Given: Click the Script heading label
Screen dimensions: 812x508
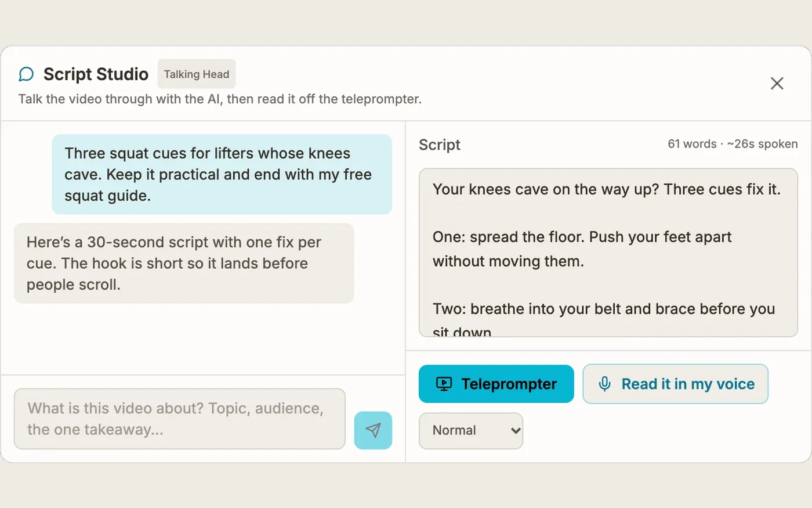Looking at the screenshot, I should (x=440, y=145).
